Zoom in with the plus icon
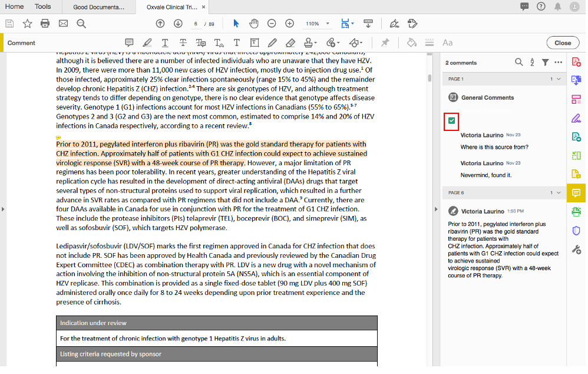Viewport: 588px width, 374px height. click(x=289, y=24)
